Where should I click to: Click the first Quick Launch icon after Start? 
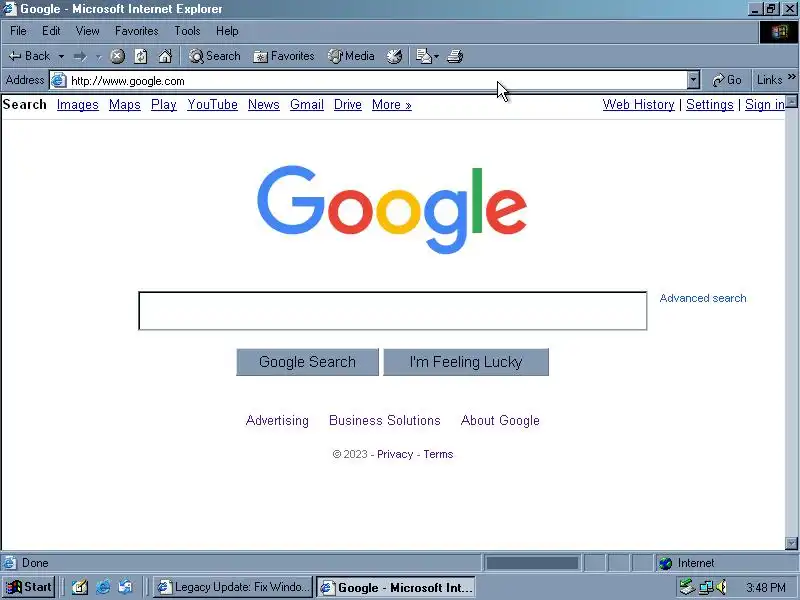click(x=79, y=587)
